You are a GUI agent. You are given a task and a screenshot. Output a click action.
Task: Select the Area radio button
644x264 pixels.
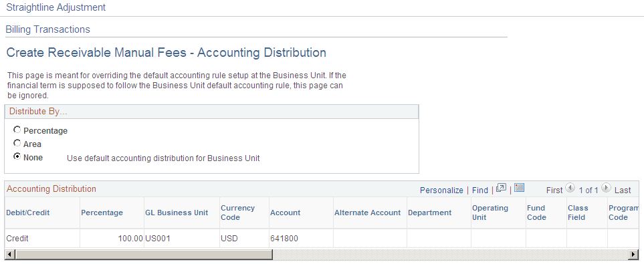(x=17, y=143)
